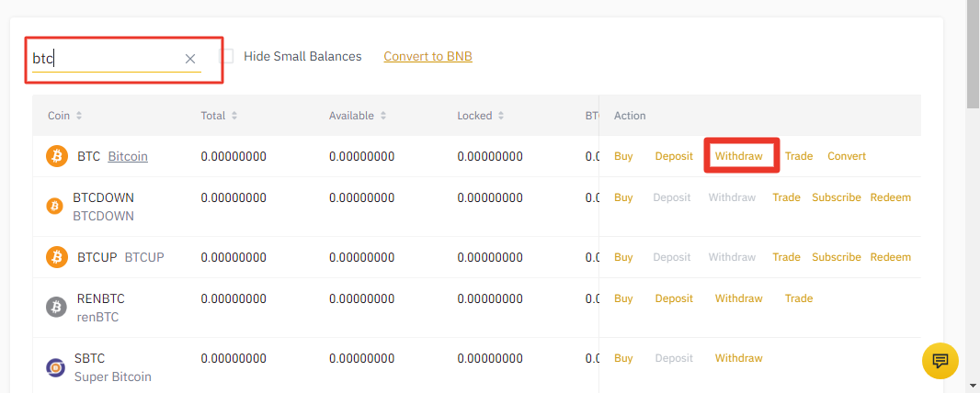Click the Action column header
Viewport: 980px width, 393px height.
[x=630, y=116]
